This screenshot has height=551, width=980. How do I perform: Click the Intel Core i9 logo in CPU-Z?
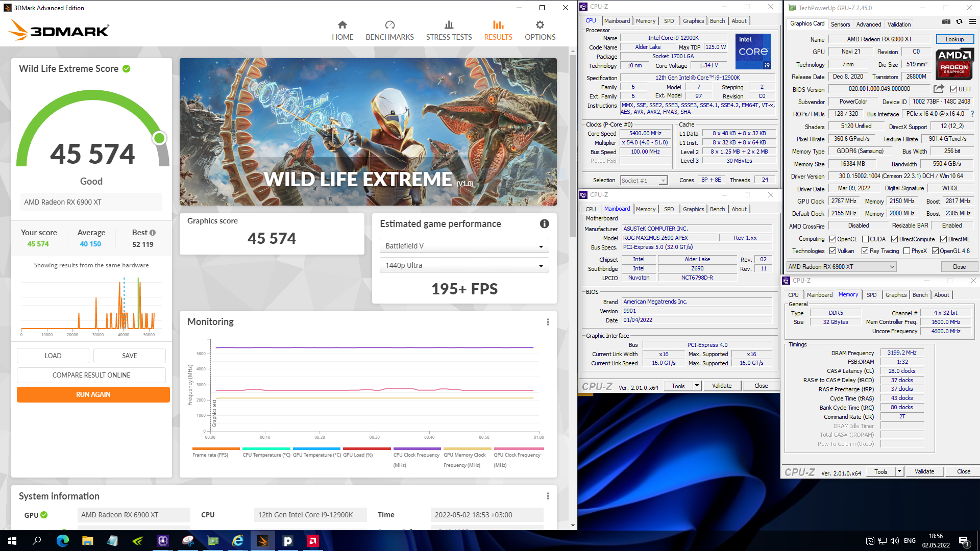[753, 52]
